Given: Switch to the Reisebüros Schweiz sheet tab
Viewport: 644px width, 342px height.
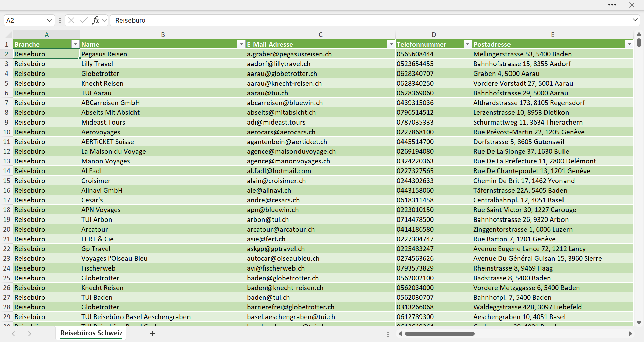Looking at the screenshot, I should [92, 333].
